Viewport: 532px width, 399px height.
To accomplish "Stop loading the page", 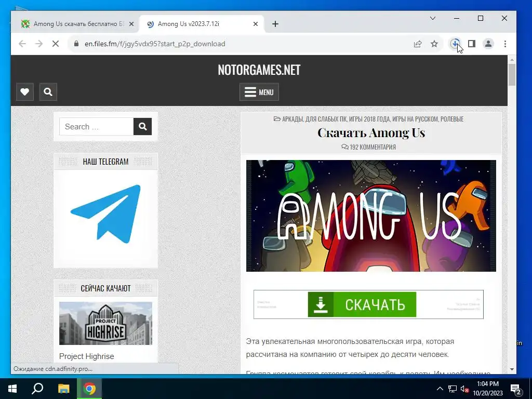I will (x=56, y=44).
